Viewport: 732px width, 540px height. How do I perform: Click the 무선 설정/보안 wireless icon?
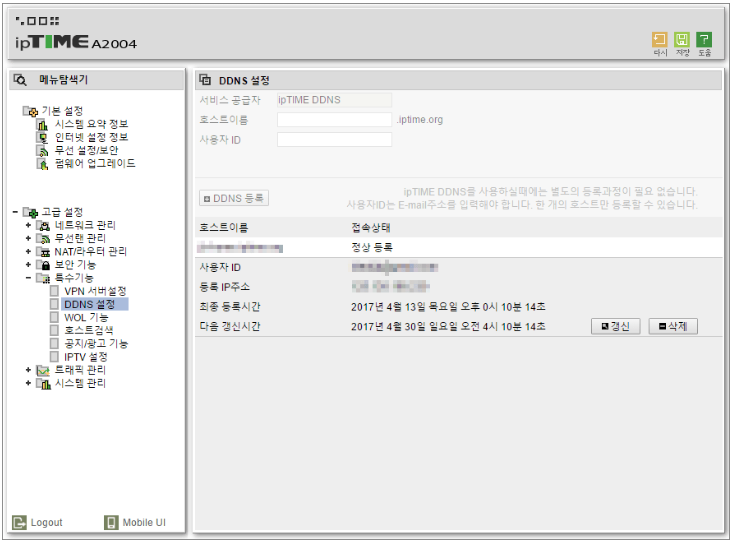[42, 150]
